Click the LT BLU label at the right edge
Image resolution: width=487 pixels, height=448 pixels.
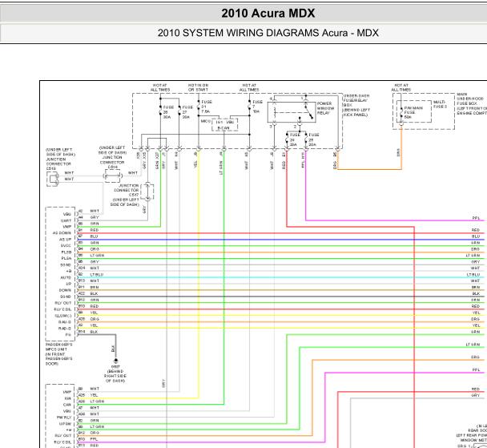point(473,275)
